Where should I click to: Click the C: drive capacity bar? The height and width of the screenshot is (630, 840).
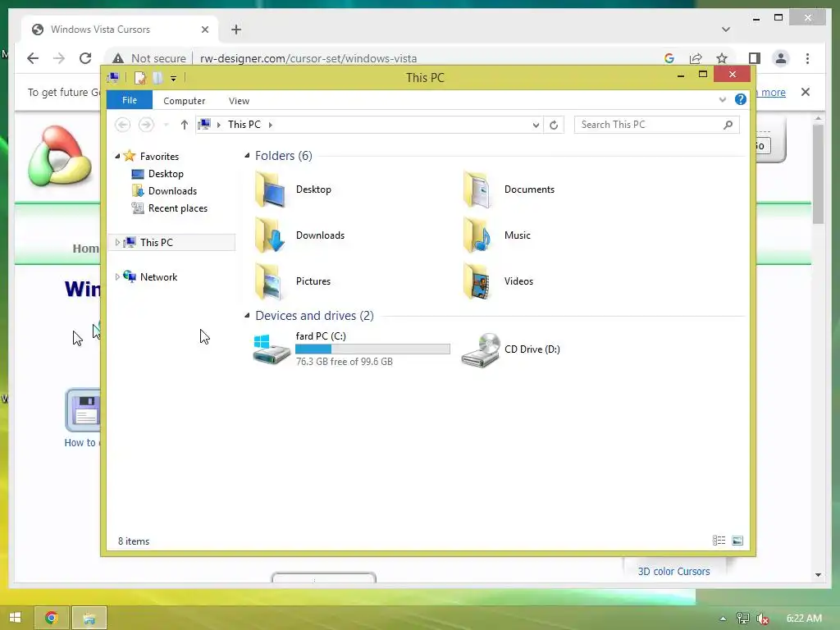click(373, 349)
